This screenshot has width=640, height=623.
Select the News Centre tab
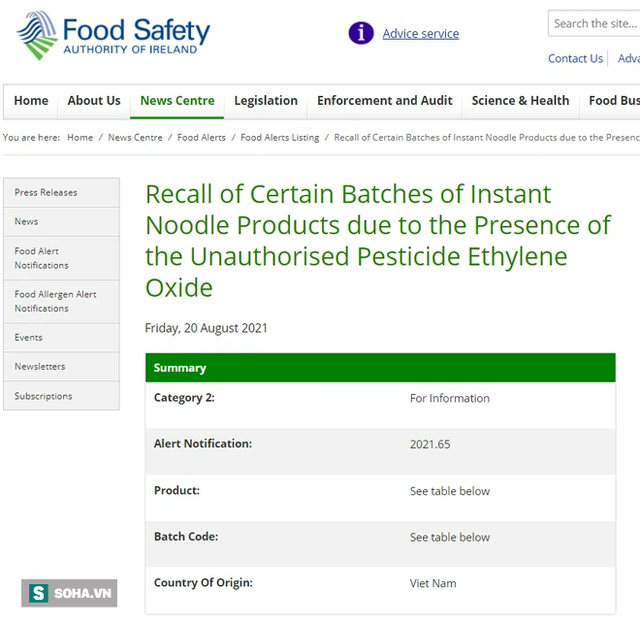point(177,101)
